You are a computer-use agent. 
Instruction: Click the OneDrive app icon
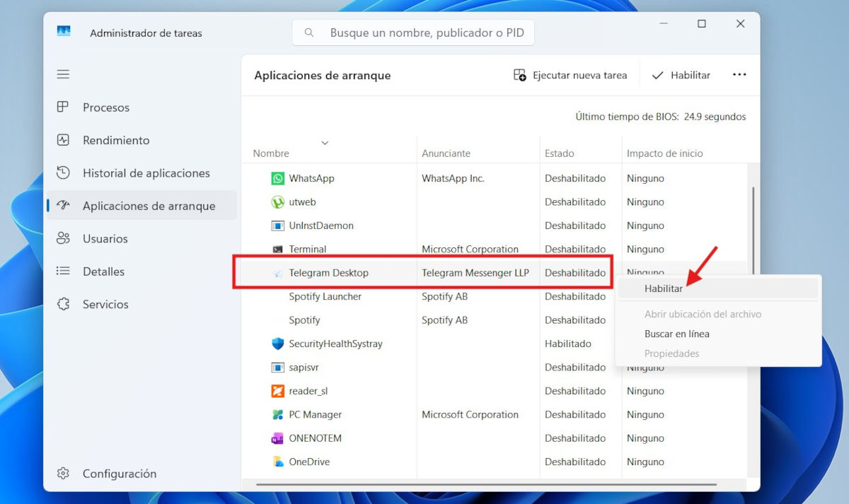click(277, 461)
